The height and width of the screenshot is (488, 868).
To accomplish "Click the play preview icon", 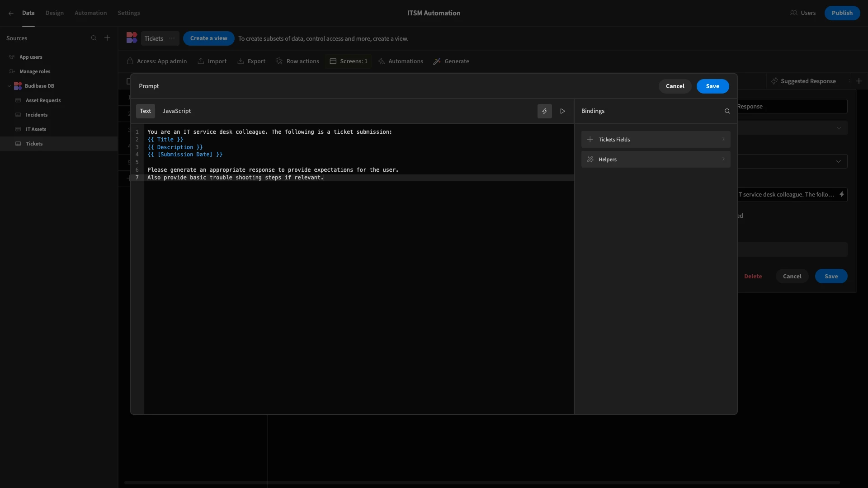I will pyautogui.click(x=563, y=111).
